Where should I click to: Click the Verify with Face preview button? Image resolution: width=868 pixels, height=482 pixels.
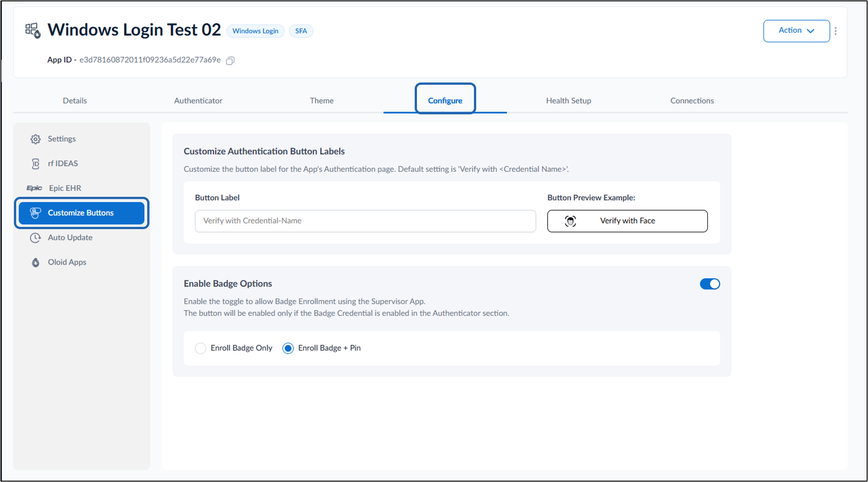click(627, 221)
